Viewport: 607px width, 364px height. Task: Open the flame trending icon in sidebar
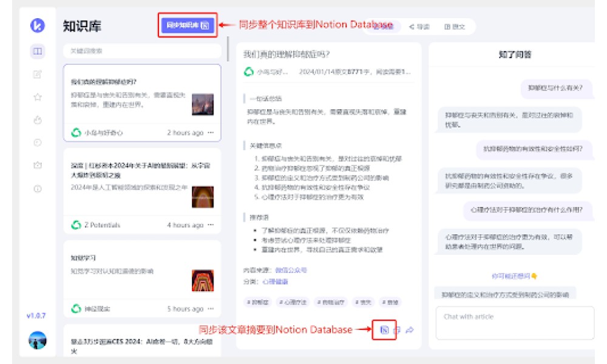pyautogui.click(x=38, y=120)
